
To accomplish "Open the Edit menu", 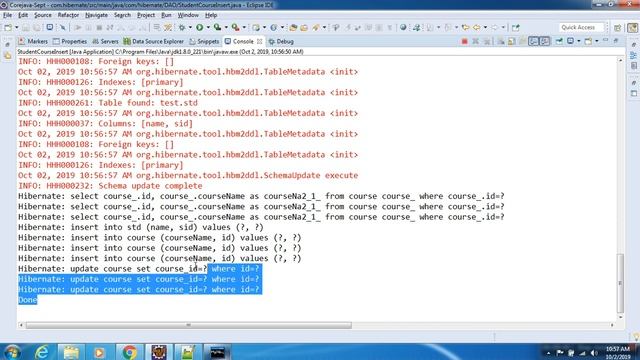I will coord(23,15).
